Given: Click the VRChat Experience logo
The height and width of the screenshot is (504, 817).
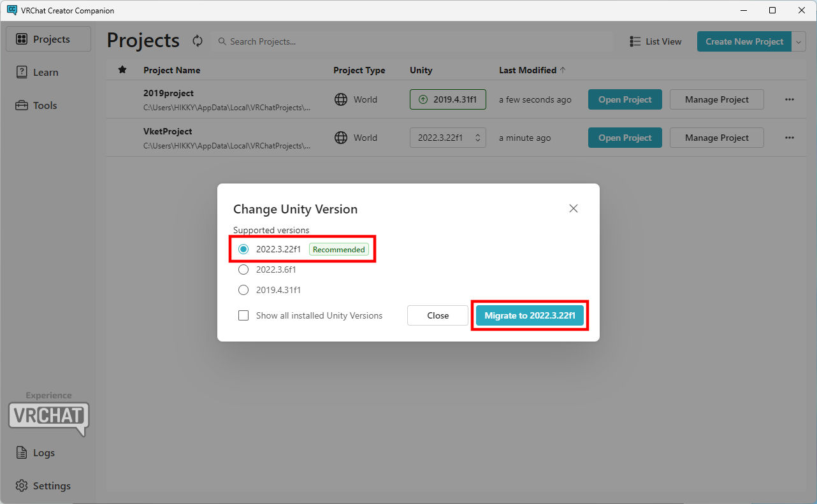Looking at the screenshot, I should [x=48, y=417].
